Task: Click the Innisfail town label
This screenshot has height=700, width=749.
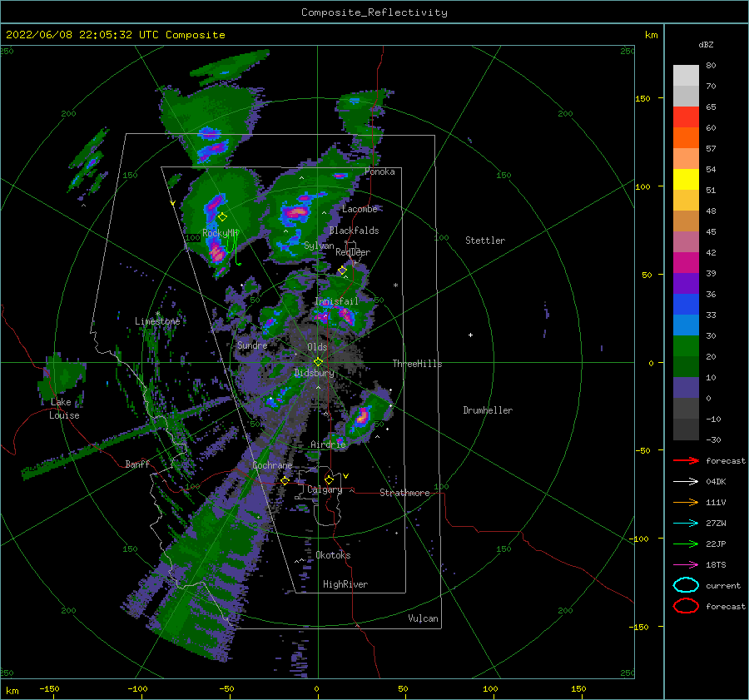Action: tap(336, 301)
